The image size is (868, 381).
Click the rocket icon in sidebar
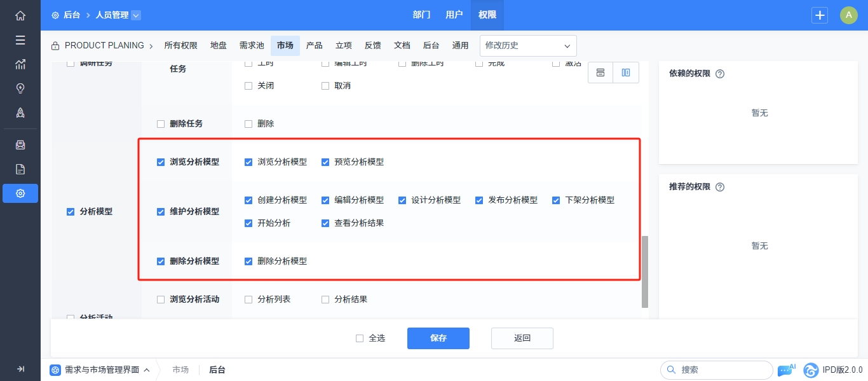[x=20, y=113]
